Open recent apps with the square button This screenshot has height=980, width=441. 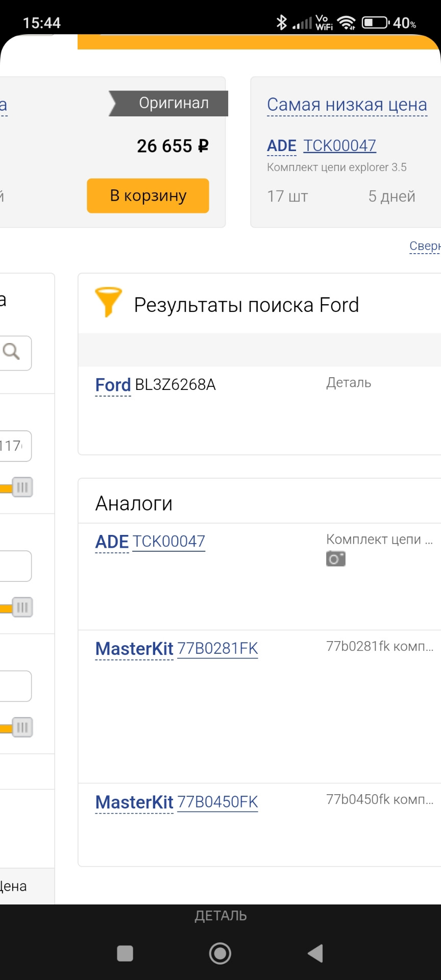124,952
